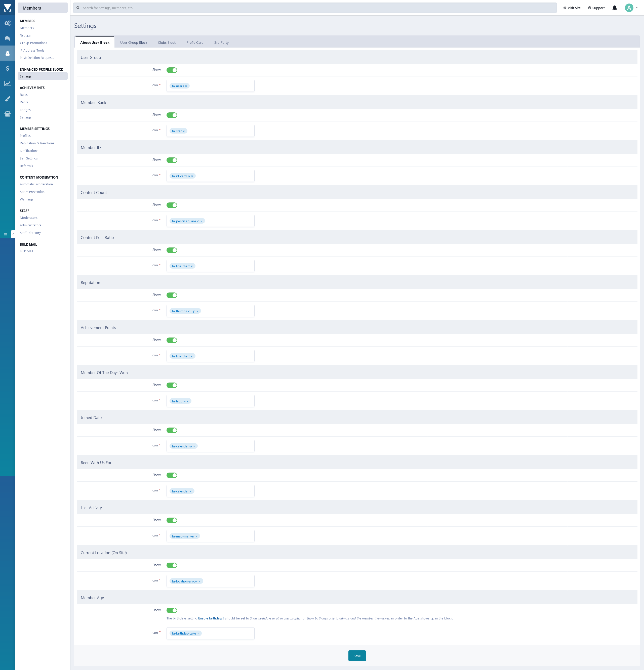Remove the fa-users icon tag
This screenshot has width=644, height=670.
[x=186, y=86]
